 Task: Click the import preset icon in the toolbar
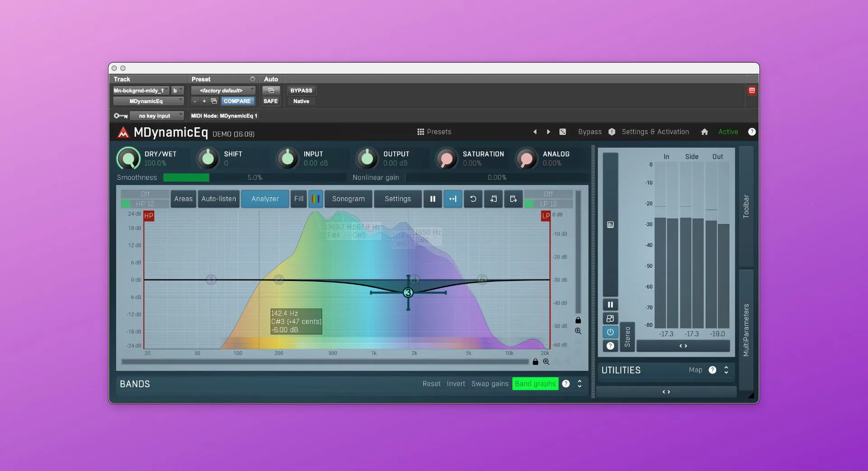click(x=493, y=199)
